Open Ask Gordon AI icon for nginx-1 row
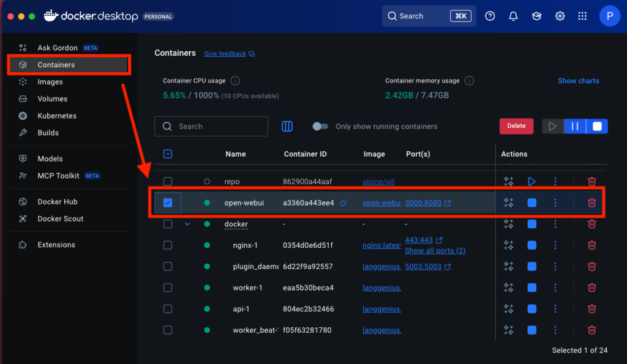Screen dimensions: 627x364 (508, 245)
